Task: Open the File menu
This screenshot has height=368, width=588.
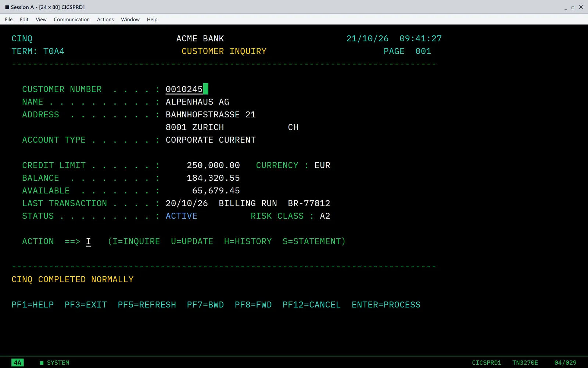Action: coord(9,20)
